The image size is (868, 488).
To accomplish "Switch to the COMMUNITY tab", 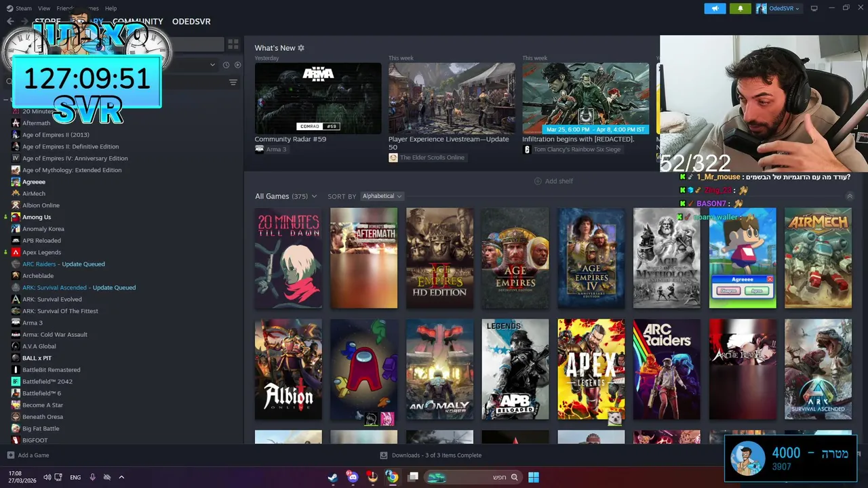I will point(138,21).
